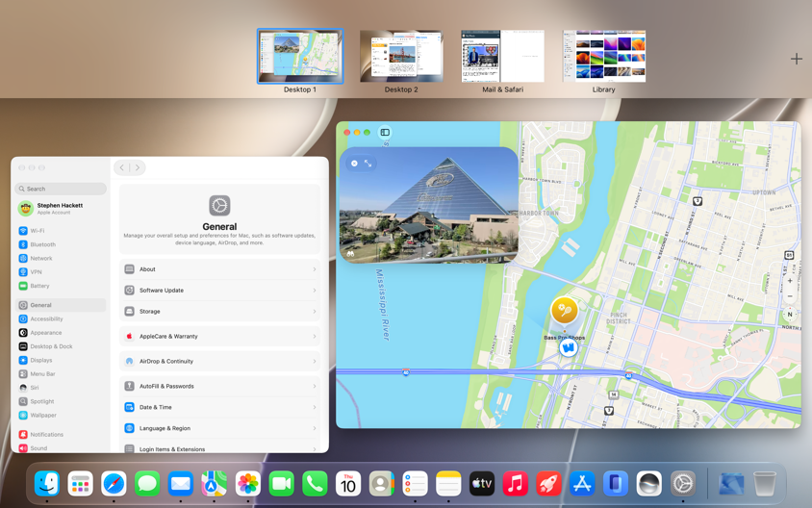
Task: Open Stephen Hackett Apple Account
Action: pos(61,208)
